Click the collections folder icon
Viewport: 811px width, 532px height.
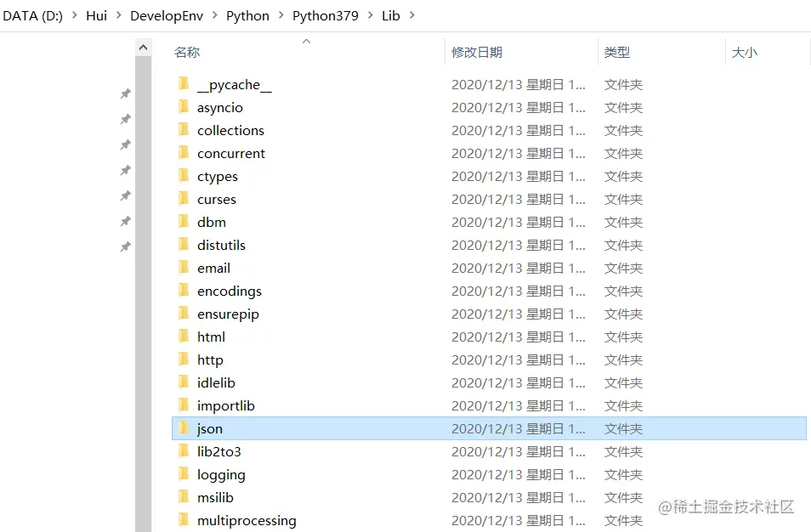click(184, 130)
